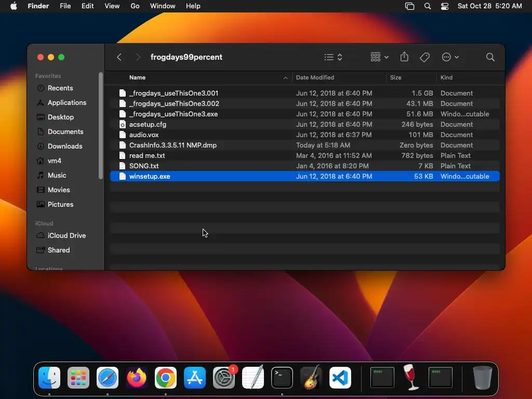Click the date and time in menu bar
Image resolution: width=532 pixels, height=399 pixels.
coord(489,6)
